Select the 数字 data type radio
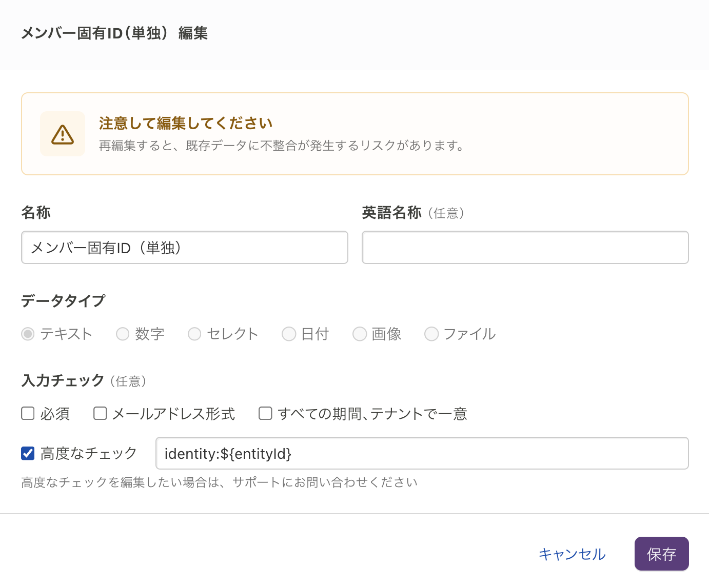 (x=123, y=334)
